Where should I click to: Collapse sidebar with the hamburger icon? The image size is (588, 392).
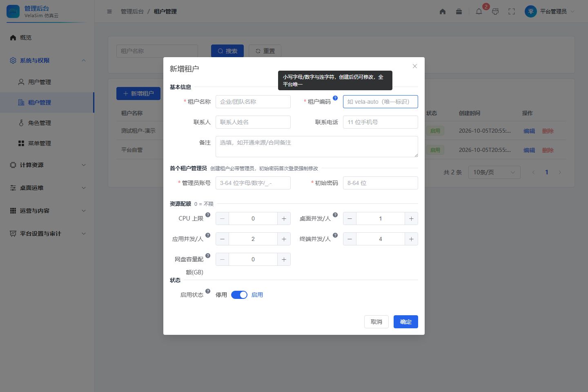(x=109, y=11)
